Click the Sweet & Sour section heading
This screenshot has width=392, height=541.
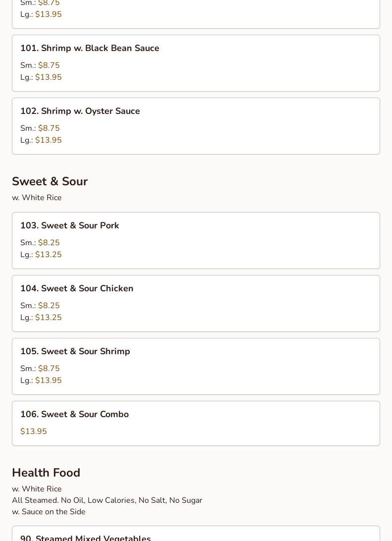point(49,181)
